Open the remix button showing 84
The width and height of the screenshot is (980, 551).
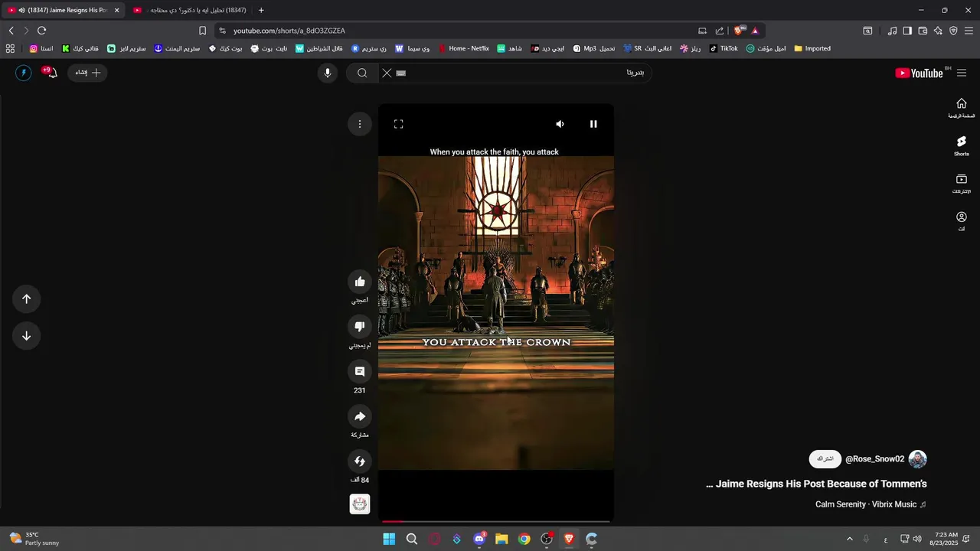point(360,461)
